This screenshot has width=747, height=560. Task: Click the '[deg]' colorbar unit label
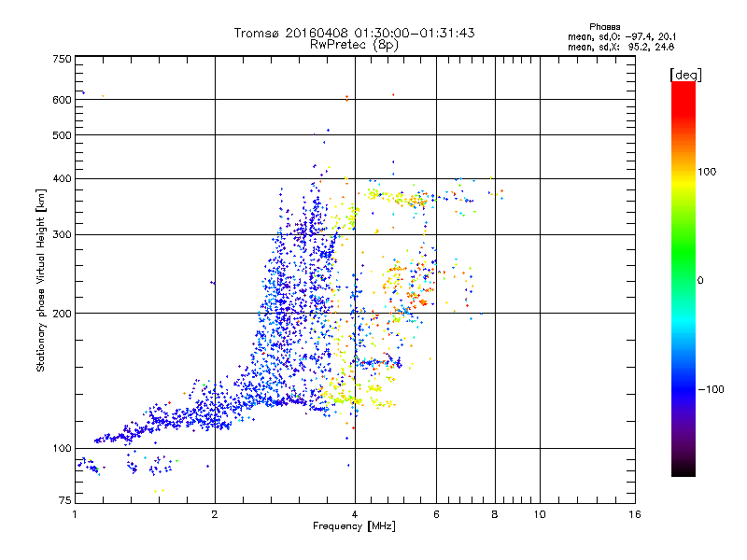pos(685,75)
